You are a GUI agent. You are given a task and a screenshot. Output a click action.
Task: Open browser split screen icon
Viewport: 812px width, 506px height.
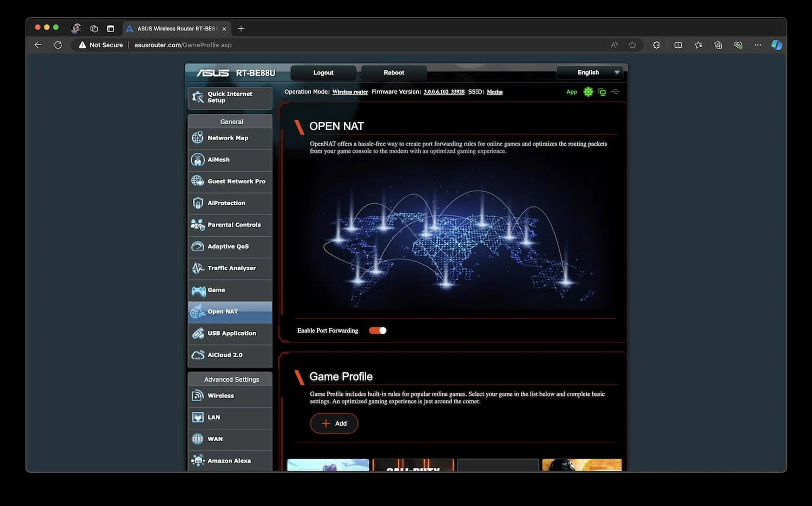[x=678, y=45]
